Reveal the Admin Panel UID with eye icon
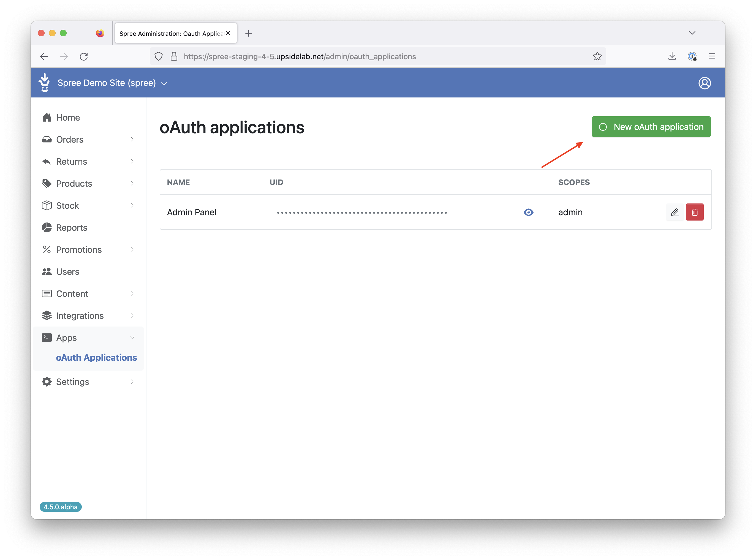This screenshot has width=756, height=560. point(528,212)
